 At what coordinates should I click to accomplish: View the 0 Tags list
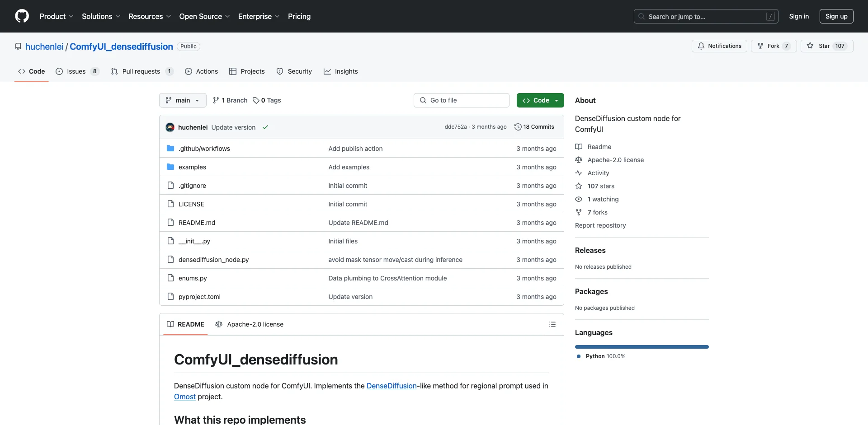click(x=267, y=100)
